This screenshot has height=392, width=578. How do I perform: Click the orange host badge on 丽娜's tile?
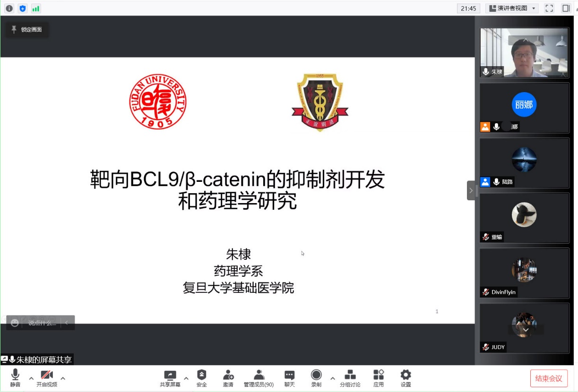tap(485, 127)
